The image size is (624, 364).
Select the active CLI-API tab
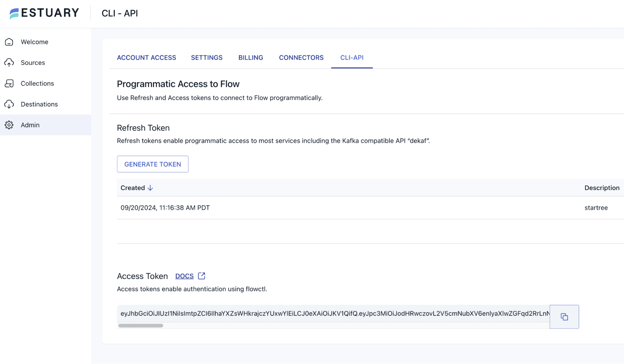[352, 57]
